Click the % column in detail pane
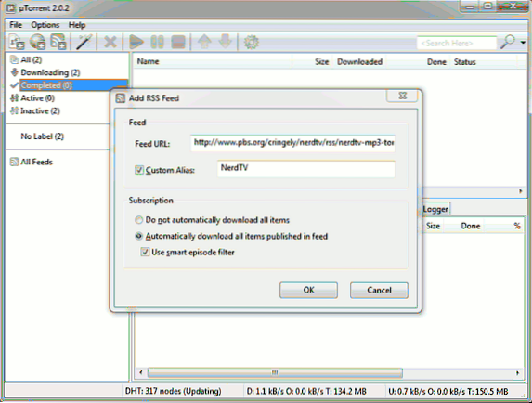Image resolution: width=532 pixels, height=403 pixels. pos(504,226)
